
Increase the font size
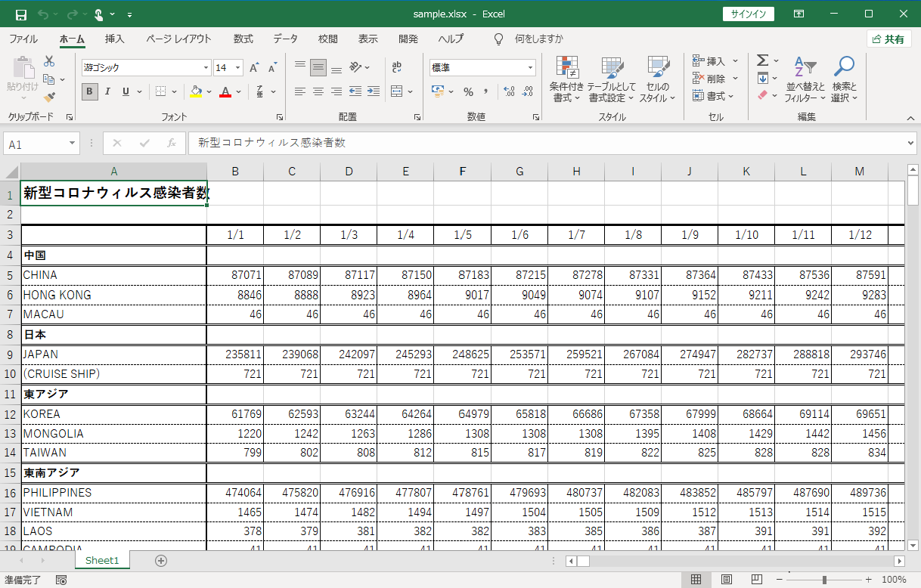pos(255,68)
